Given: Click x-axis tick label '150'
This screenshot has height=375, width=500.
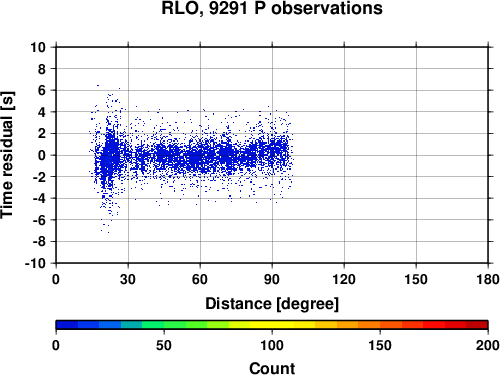Looking at the screenshot, I should [416, 279].
